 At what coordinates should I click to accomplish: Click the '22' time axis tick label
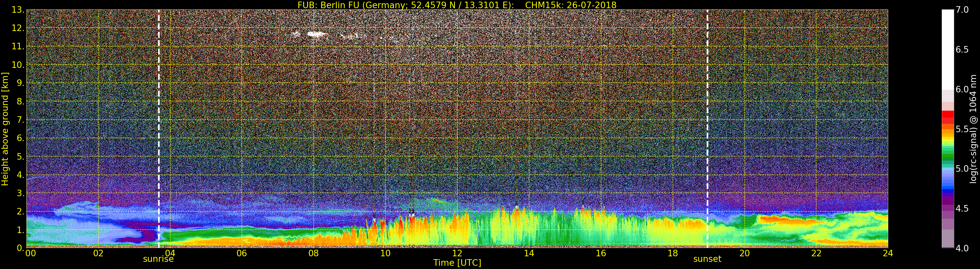click(816, 253)
